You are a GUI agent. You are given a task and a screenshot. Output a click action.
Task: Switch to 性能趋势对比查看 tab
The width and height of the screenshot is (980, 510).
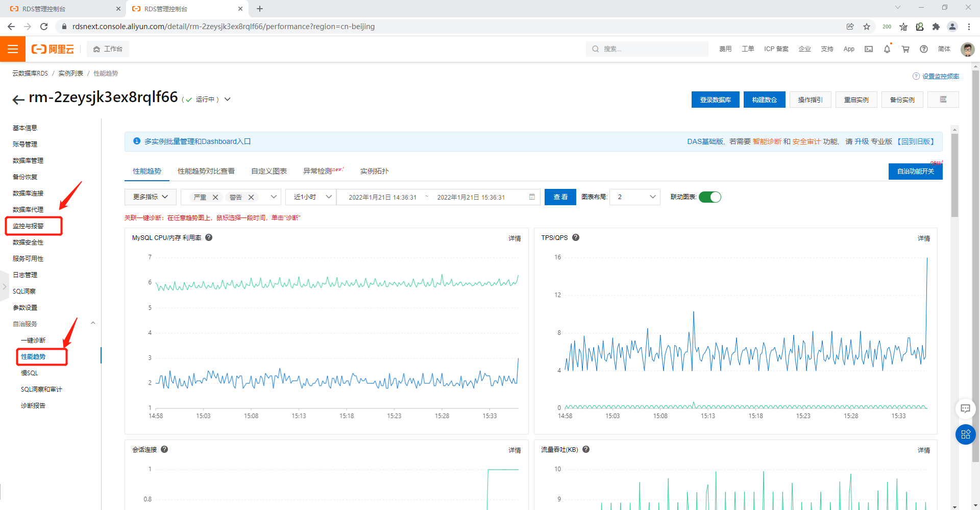click(x=206, y=171)
